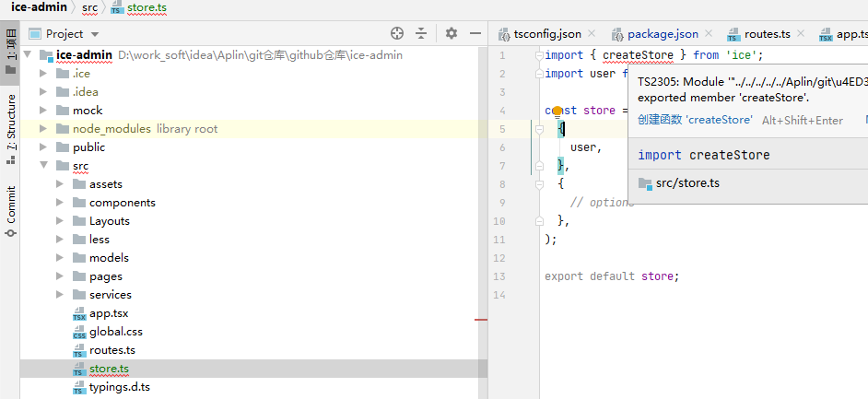Toggle the 1: 项目 Project tool window
868x399 pixels.
[10, 53]
